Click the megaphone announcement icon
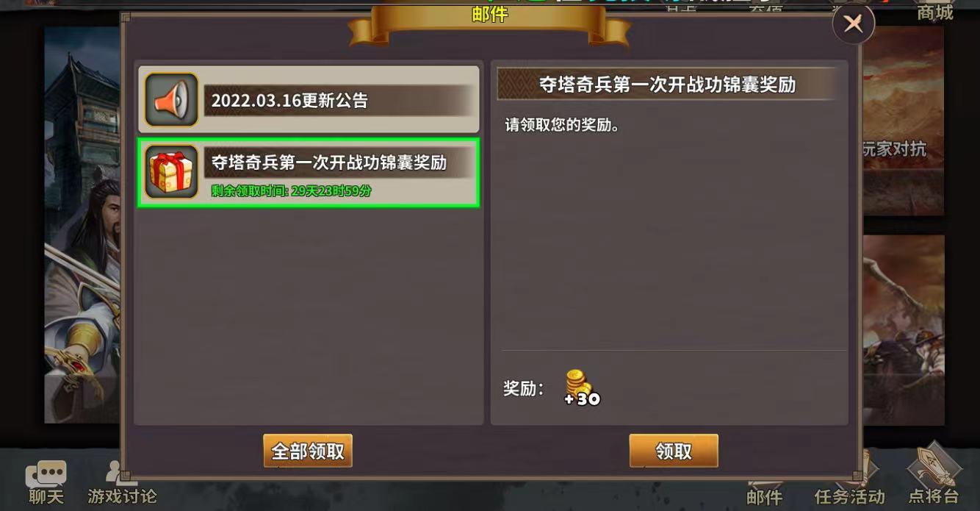 pos(171,99)
